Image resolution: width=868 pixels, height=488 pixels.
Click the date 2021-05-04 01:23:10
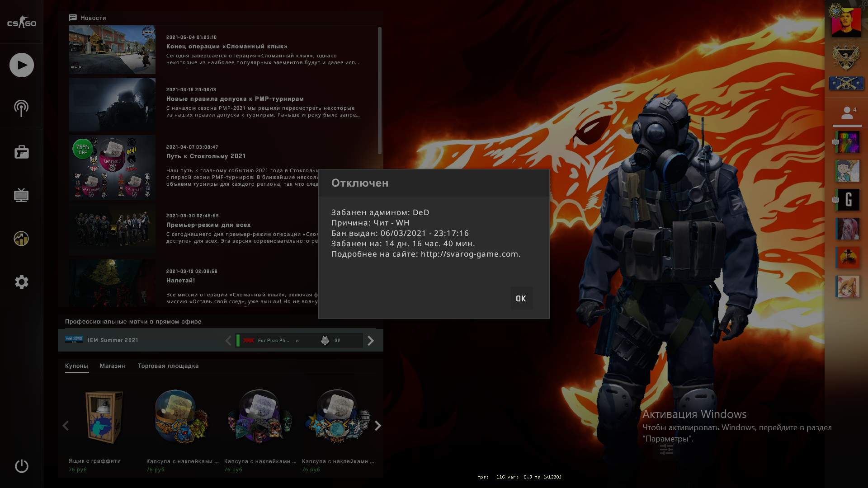pyautogui.click(x=192, y=37)
